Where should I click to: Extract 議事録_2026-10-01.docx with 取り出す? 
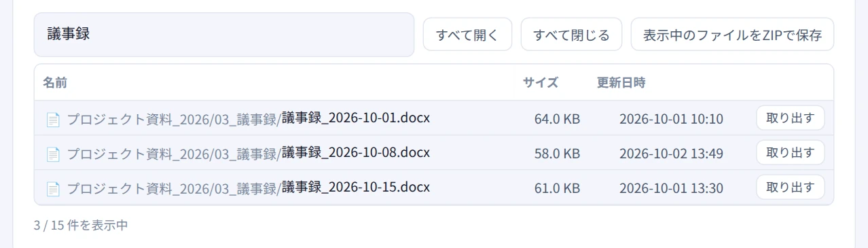coord(791,118)
